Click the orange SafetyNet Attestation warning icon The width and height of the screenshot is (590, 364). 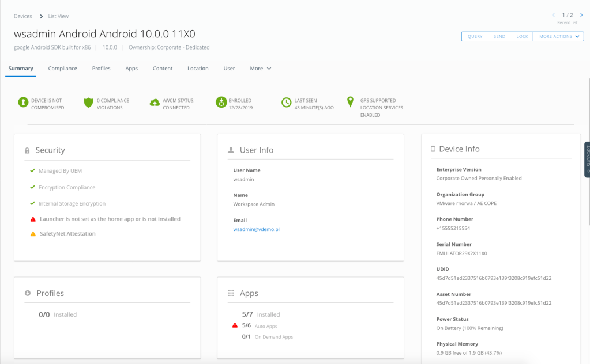coord(33,234)
